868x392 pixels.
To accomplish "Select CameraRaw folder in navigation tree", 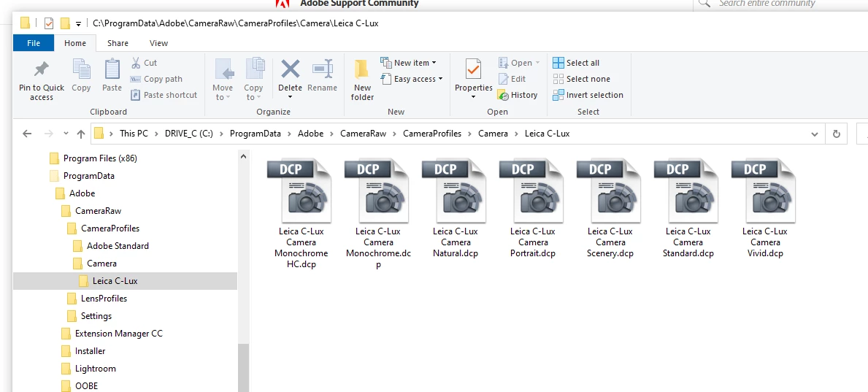I will coord(98,211).
